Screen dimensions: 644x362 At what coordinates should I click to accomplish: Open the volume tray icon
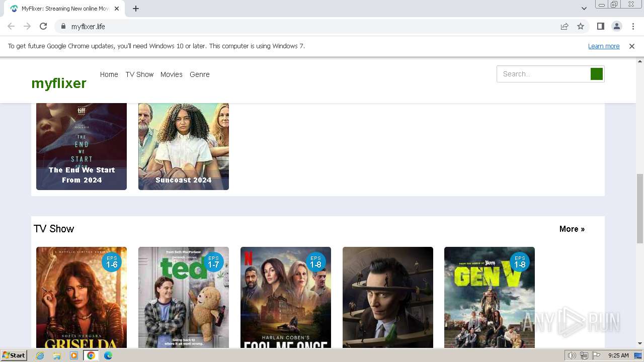572,355
